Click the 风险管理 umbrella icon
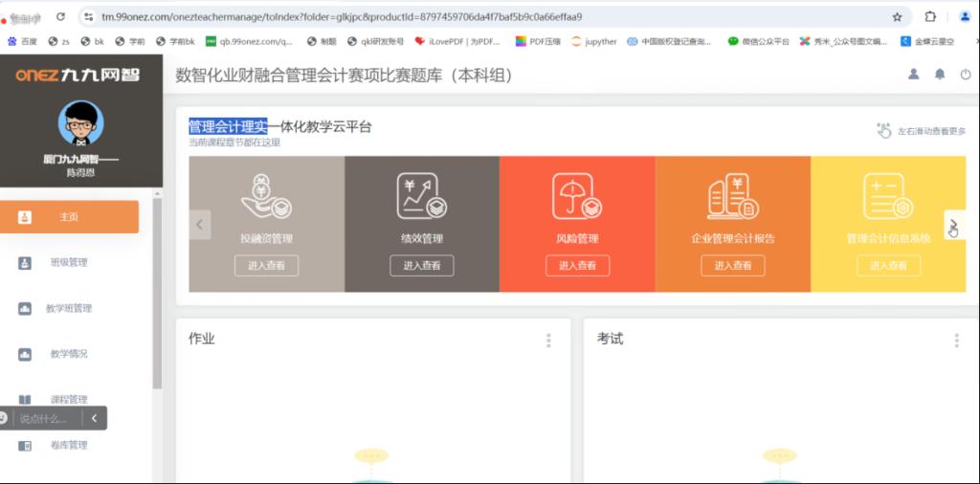 tap(577, 197)
